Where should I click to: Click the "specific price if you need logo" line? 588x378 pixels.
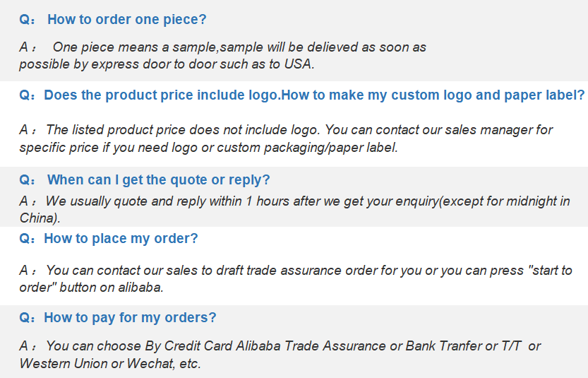point(208,148)
